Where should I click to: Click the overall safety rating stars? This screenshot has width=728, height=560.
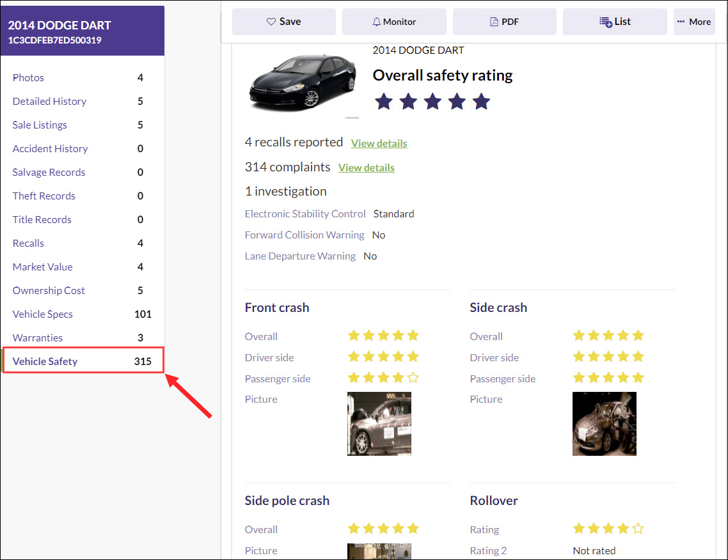(432, 101)
